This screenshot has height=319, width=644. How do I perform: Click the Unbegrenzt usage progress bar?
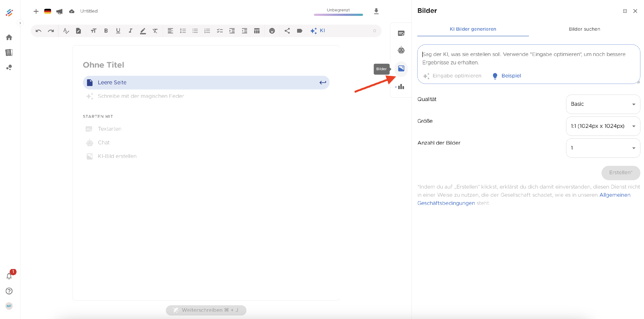(338, 15)
